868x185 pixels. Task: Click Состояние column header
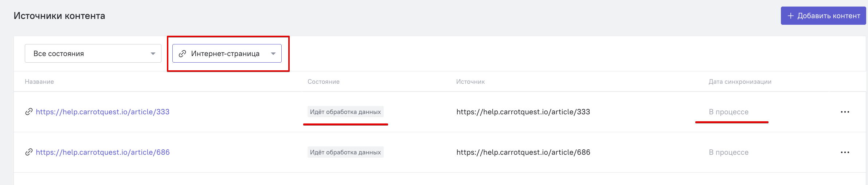[324, 82]
